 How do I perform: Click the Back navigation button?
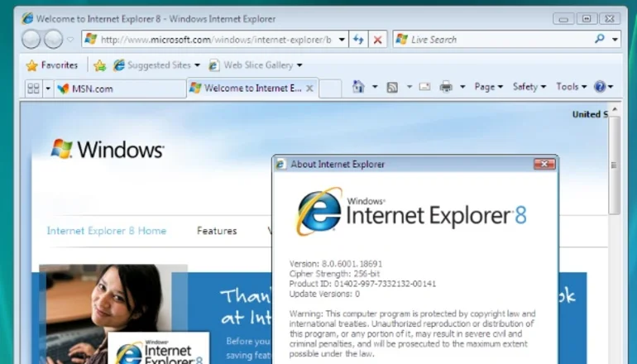tap(31, 40)
